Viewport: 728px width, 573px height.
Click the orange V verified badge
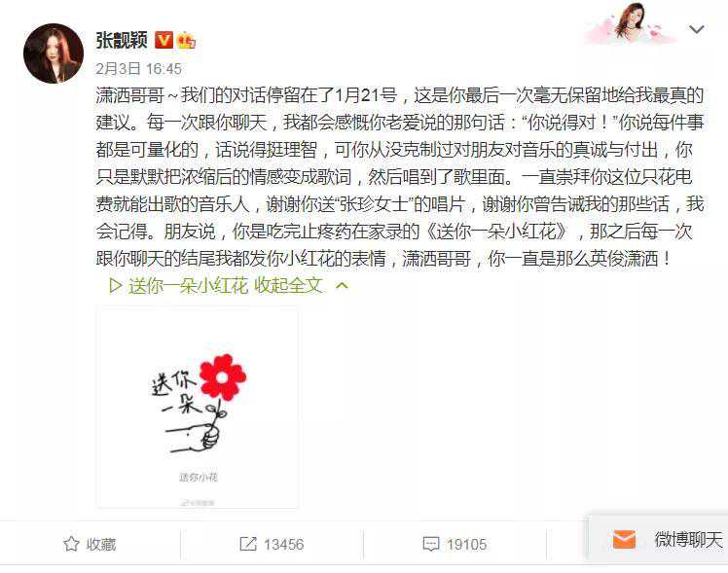(x=164, y=40)
